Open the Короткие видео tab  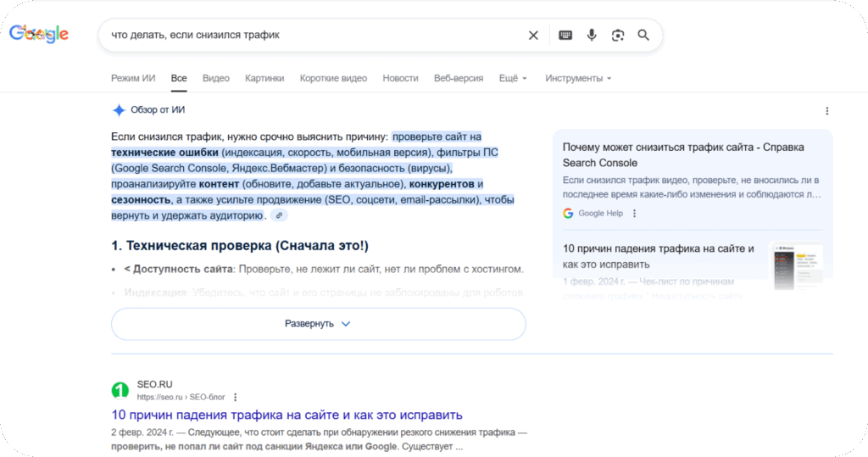[333, 78]
